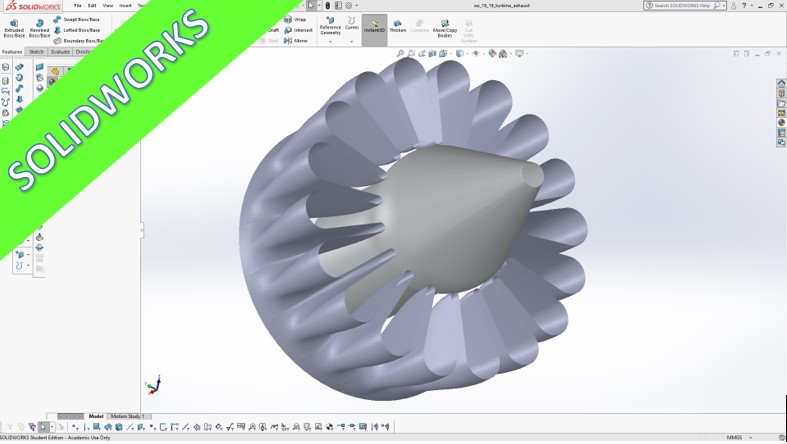Open the Edit menu

coord(92,6)
